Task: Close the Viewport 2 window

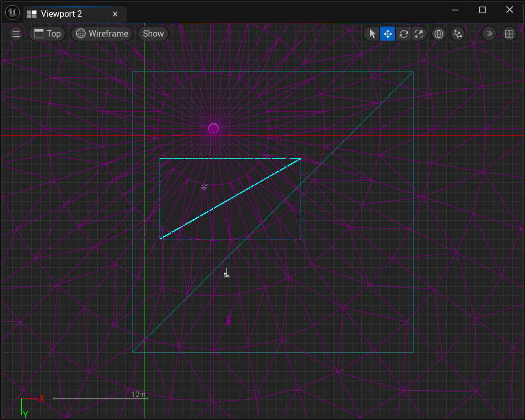Action: pos(509,10)
